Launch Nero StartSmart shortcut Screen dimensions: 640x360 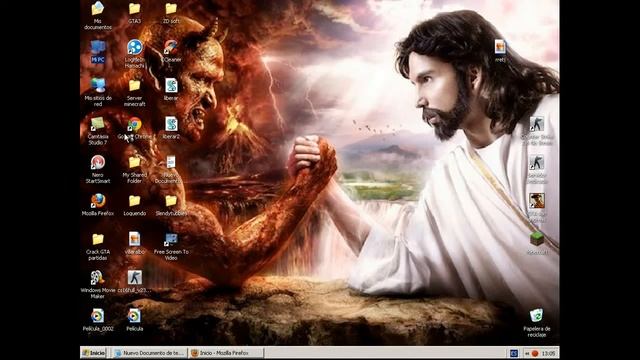(x=98, y=169)
